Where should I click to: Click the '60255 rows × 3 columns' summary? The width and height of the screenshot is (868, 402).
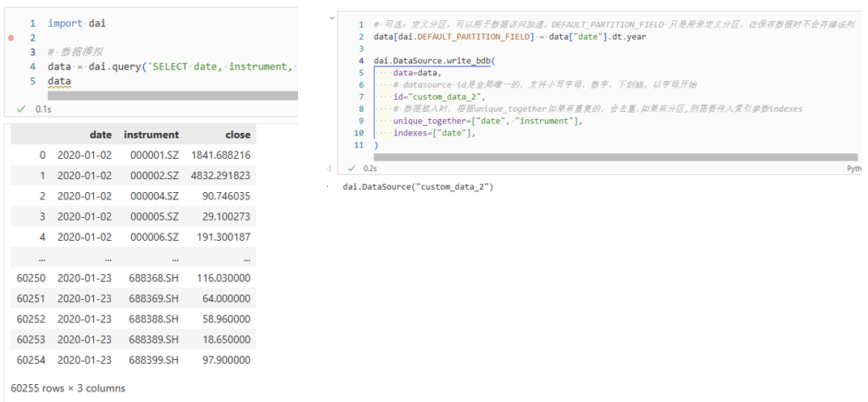68,388
